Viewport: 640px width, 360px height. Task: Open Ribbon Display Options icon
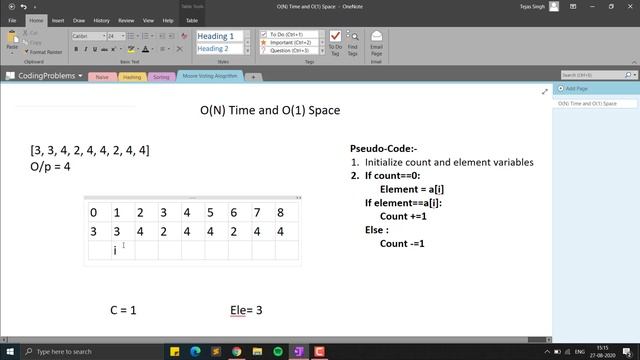coord(573,7)
